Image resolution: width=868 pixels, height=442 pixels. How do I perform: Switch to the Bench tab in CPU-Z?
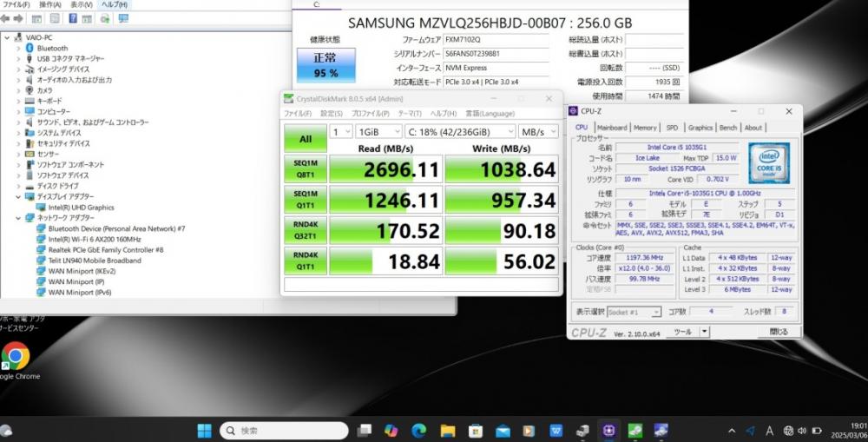click(728, 128)
